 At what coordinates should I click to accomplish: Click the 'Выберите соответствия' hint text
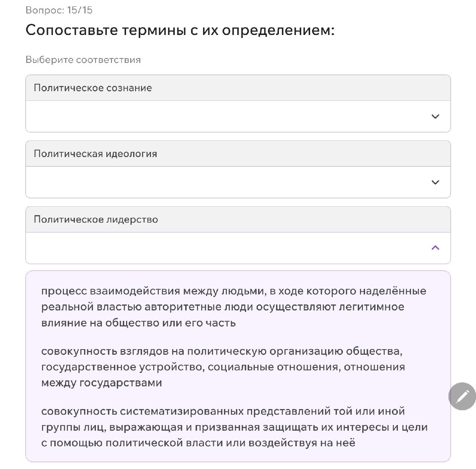pyautogui.click(x=83, y=60)
